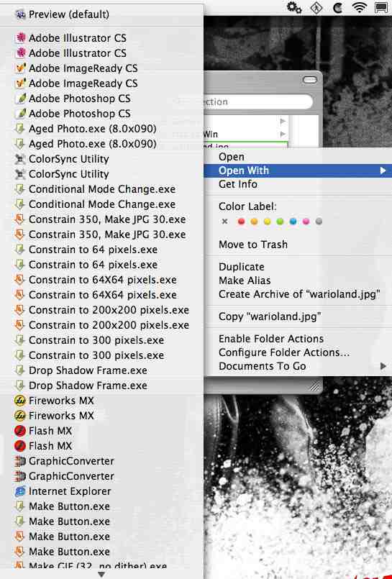Choose the first GraphicConverter entry
This screenshot has width=392, height=579.
(101, 461)
